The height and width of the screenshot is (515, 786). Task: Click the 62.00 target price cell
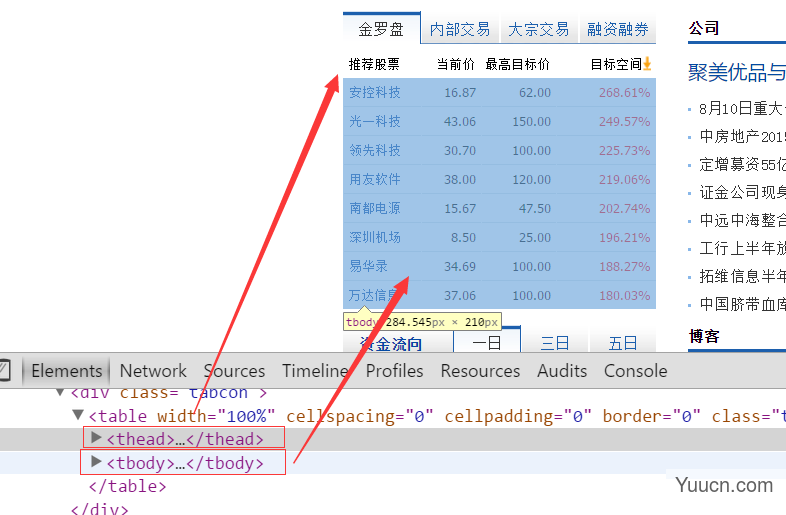tap(535, 92)
